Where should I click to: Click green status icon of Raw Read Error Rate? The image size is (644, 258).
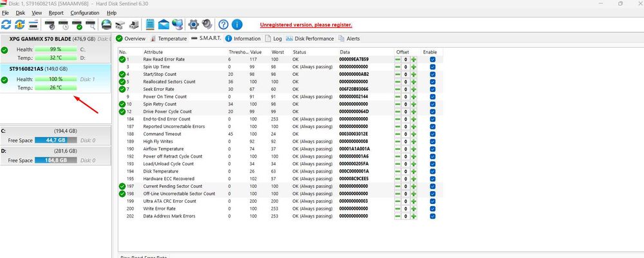point(122,59)
